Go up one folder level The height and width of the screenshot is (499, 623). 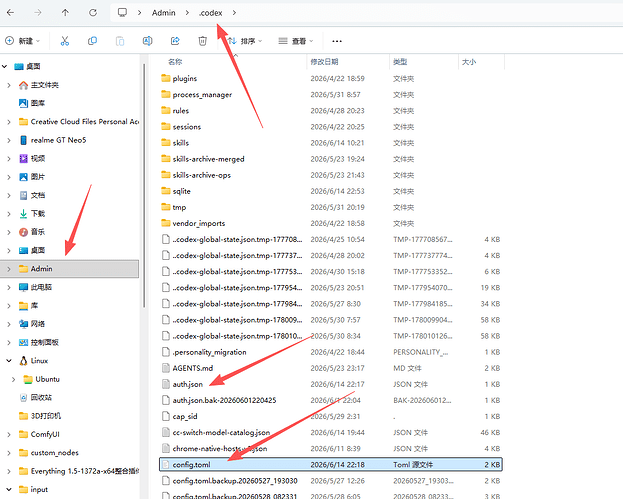[65, 13]
